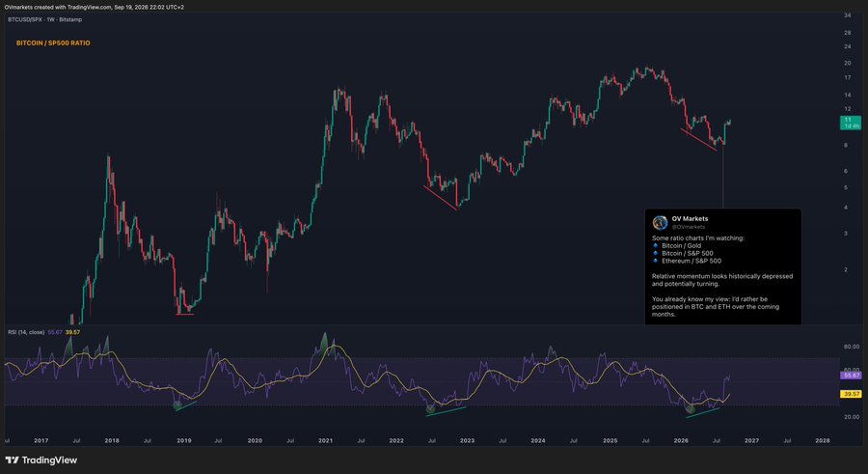Click the yellow RSI average tag 39.57
The width and height of the screenshot is (868, 474).
pyautogui.click(x=851, y=394)
